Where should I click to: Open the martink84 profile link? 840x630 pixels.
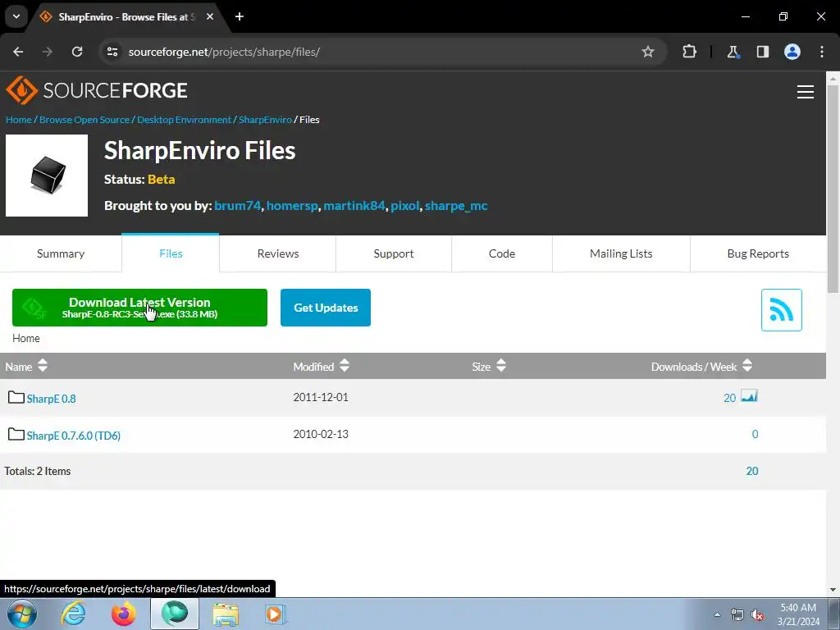(354, 206)
